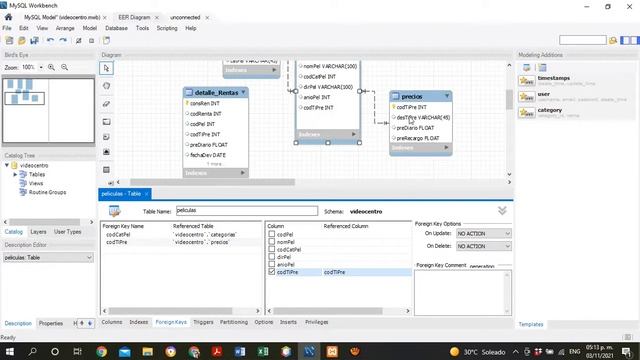The width and height of the screenshot is (640, 360).
Task: Check the dirPel column checkbox
Action: click(x=272, y=257)
